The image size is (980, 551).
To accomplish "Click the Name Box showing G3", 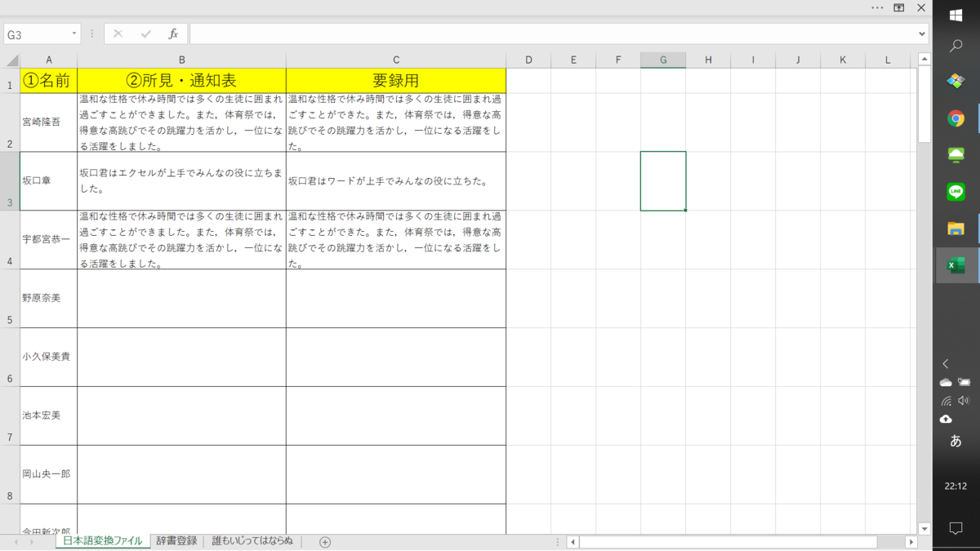I will click(37, 34).
